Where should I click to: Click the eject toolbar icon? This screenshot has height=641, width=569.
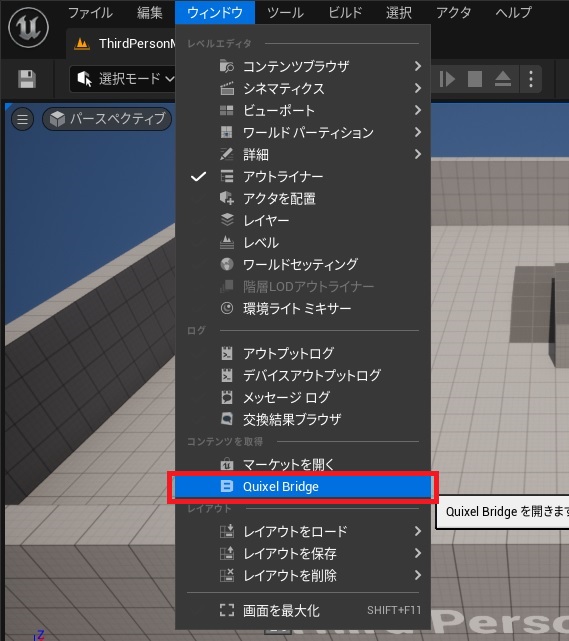pos(503,78)
